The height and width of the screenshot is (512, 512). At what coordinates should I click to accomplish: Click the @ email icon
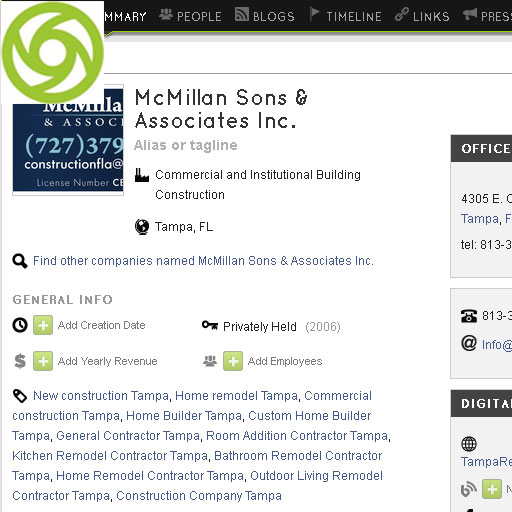pos(469,343)
